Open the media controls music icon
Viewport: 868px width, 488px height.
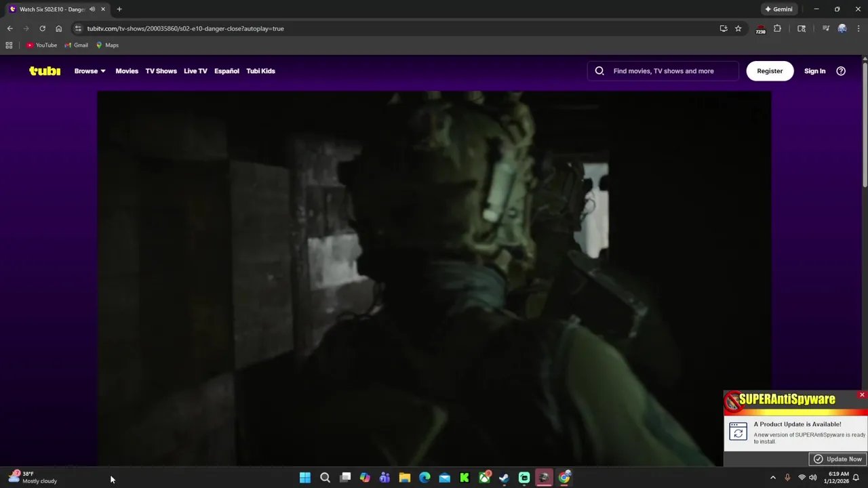click(825, 28)
